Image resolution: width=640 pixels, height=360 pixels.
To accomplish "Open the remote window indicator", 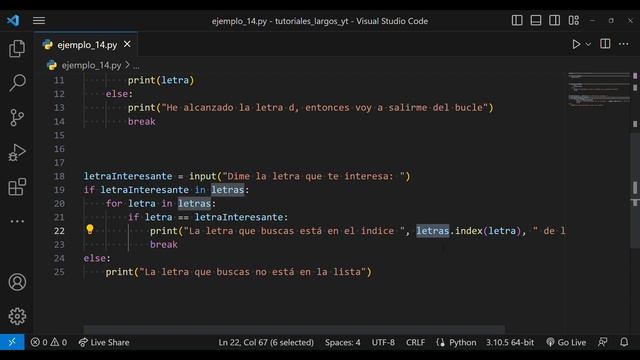I will pos(12,342).
